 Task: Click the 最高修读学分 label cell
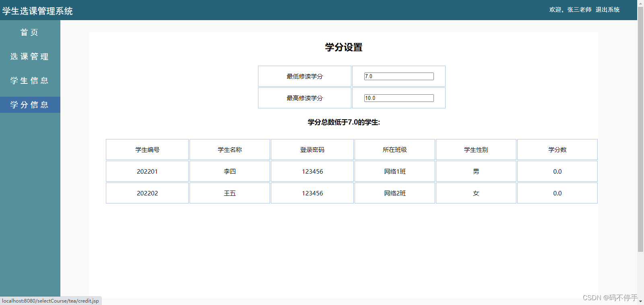coord(305,98)
